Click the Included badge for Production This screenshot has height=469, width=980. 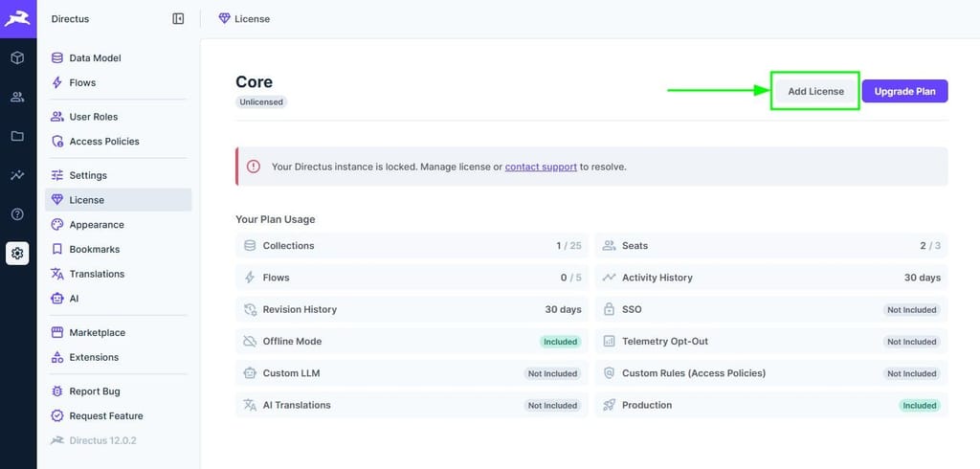(920, 405)
